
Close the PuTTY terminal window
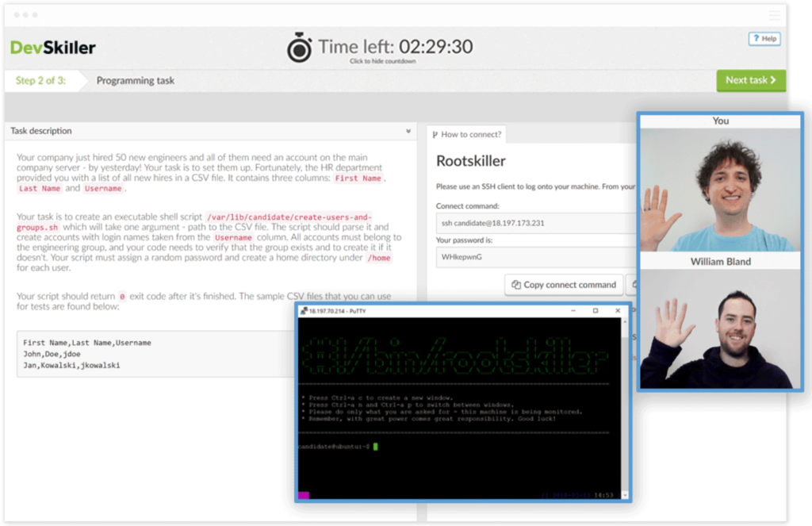pos(618,311)
